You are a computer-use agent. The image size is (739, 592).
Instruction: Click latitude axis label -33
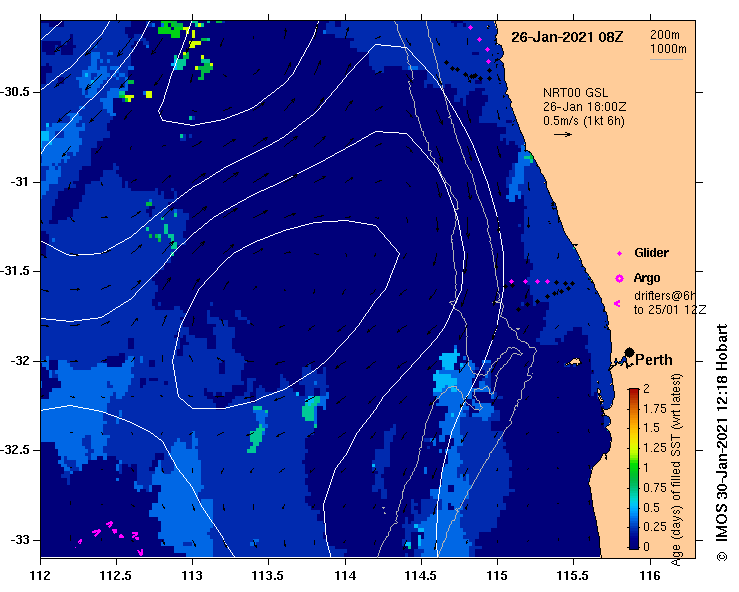(20, 540)
